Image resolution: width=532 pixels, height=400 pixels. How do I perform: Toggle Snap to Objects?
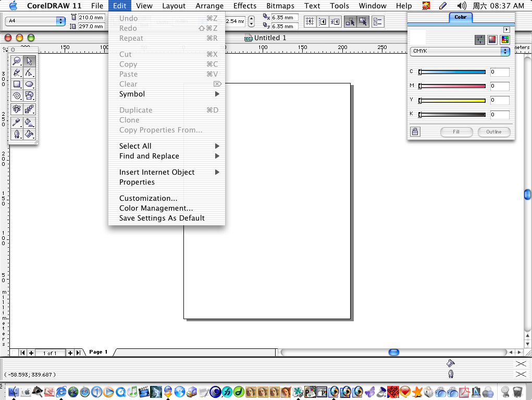(335, 22)
